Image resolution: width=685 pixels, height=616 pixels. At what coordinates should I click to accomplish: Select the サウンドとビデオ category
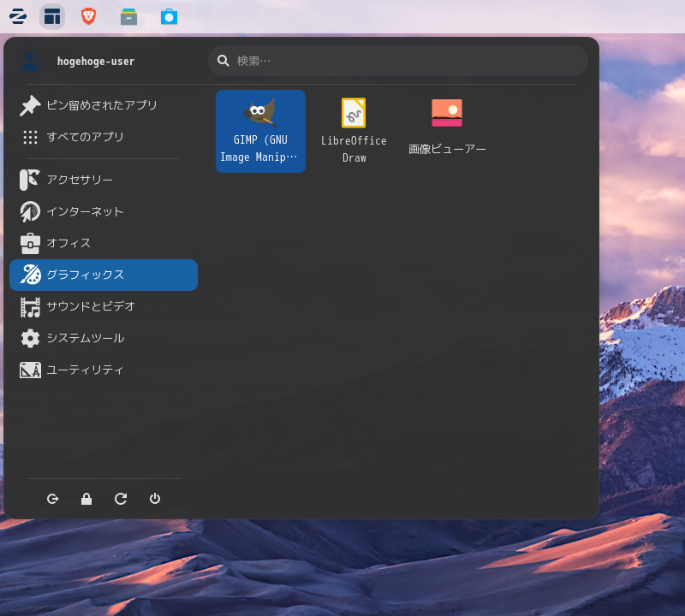(104, 306)
